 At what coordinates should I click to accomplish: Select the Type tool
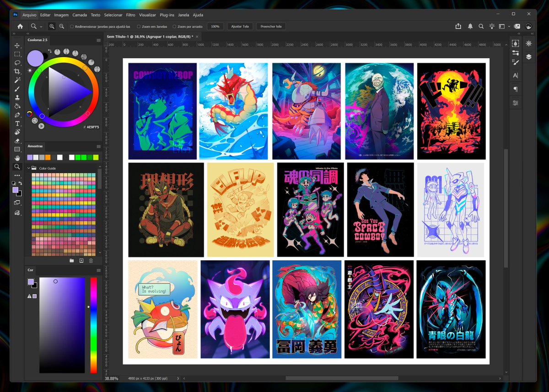tap(17, 124)
